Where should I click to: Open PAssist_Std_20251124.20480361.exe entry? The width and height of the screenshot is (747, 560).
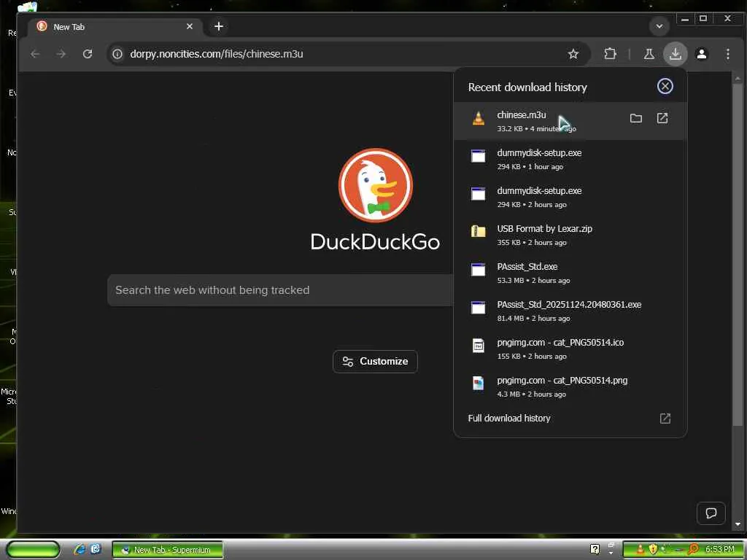[570, 311]
